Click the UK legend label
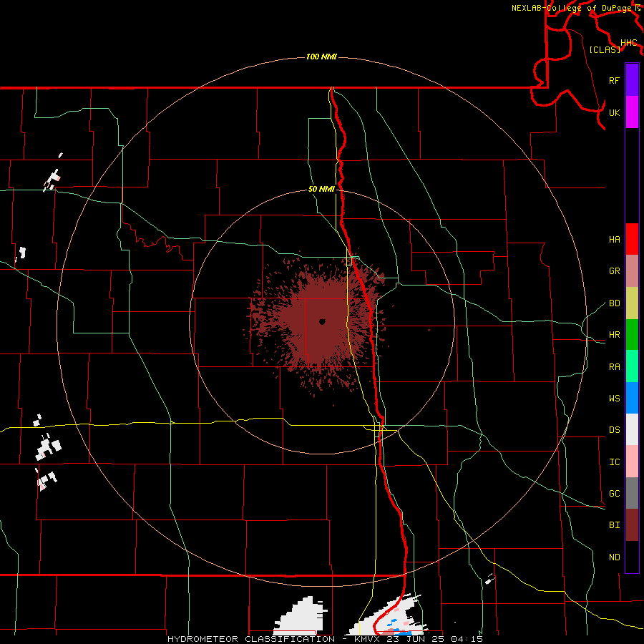The width and height of the screenshot is (644, 644). [614, 112]
